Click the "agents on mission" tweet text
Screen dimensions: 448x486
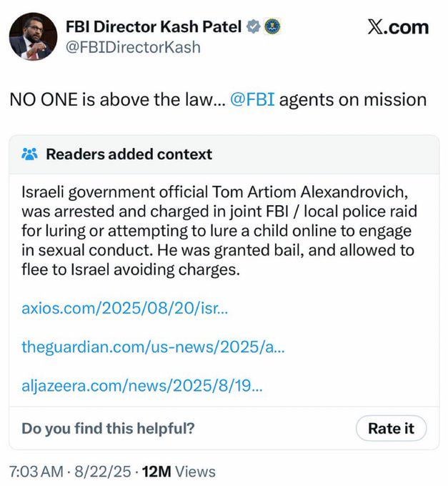click(353, 100)
